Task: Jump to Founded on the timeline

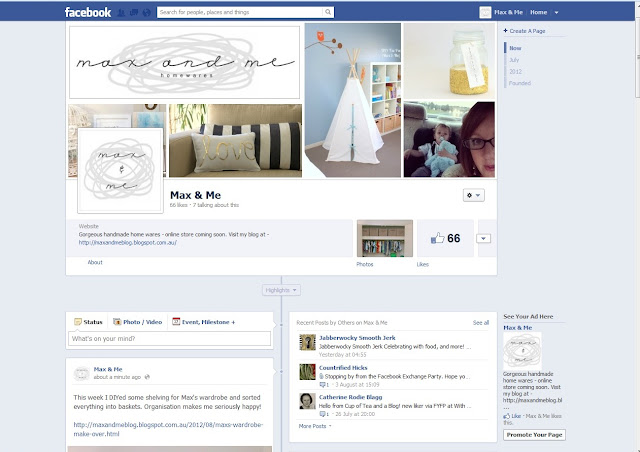Action: [520, 83]
